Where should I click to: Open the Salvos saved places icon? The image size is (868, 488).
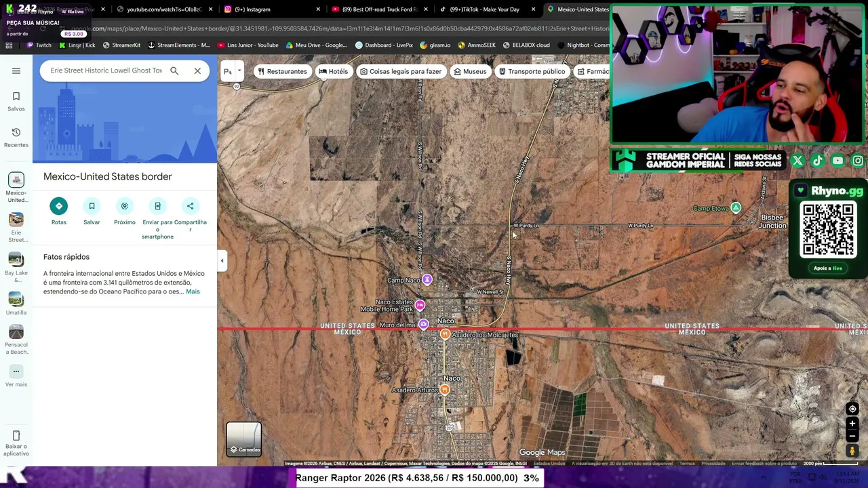(x=16, y=96)
